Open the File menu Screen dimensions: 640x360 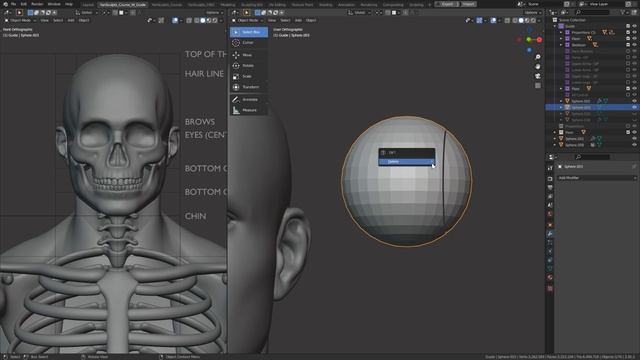tap(13, 4)
